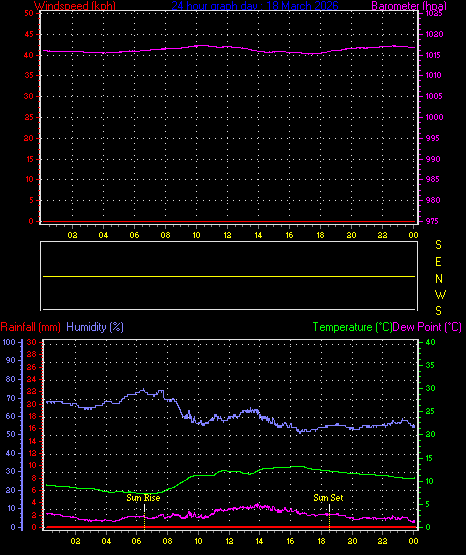Image resolution: width=466 pixels, height=555 pixels.
Task: Click windspeed axis value '40'
Action: 29,55
